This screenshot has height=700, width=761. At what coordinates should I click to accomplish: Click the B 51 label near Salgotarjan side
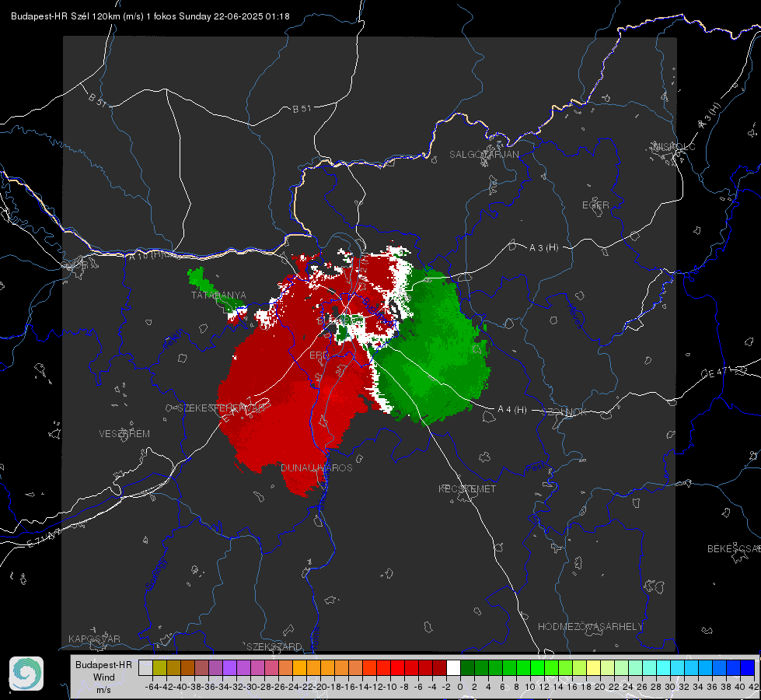pyautogui.click(x=302, y=109)
